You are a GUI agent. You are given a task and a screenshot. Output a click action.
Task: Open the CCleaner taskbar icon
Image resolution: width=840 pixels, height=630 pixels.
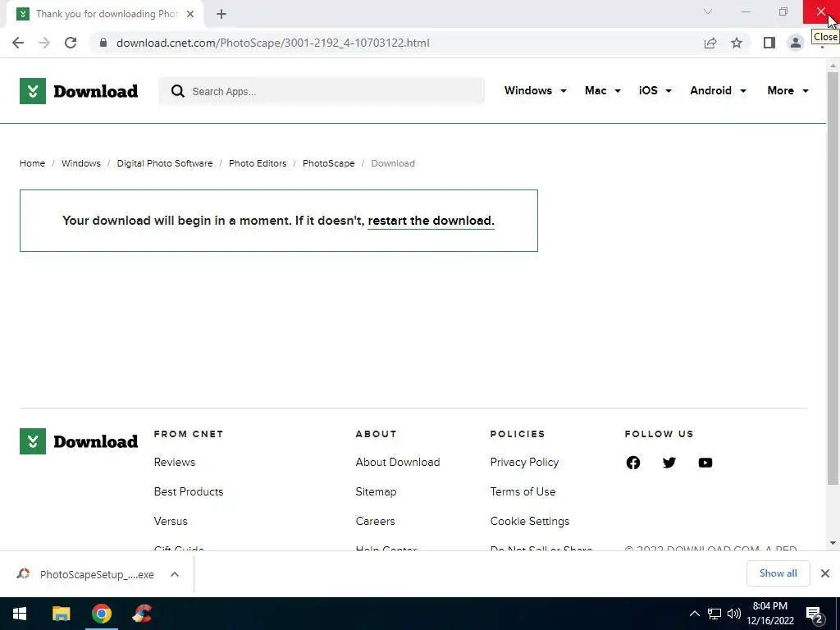click(x=142, y=614)
